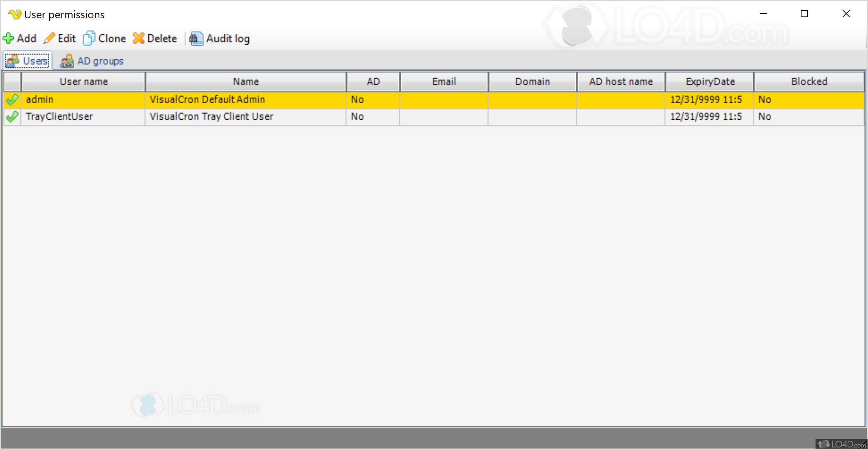Select the TrayClientUser user name cell
Image resolution: width=868 pixels, height=449 pixels.
coord(59,116)
